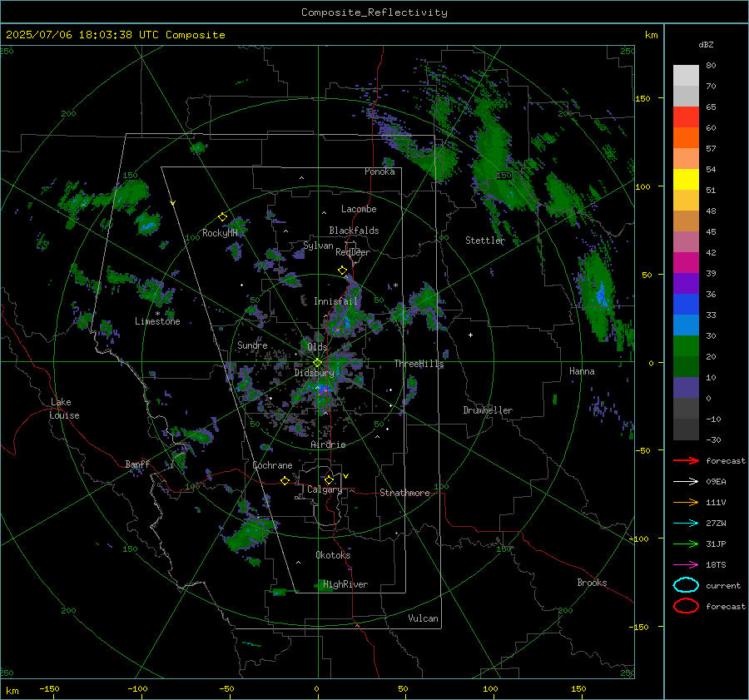
Task: Click the cyan current ellipse legend
Action: coord(686,585)
